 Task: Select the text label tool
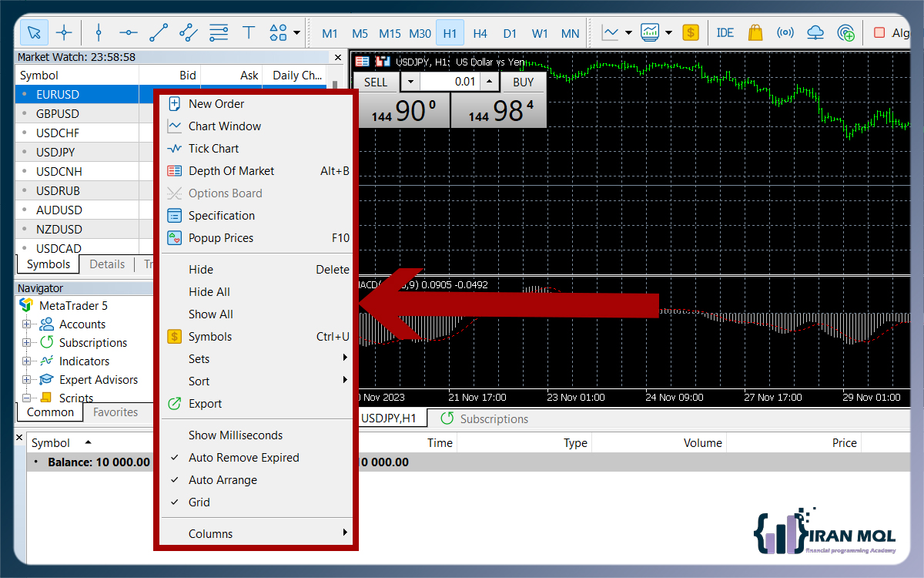tap(249, 32)
